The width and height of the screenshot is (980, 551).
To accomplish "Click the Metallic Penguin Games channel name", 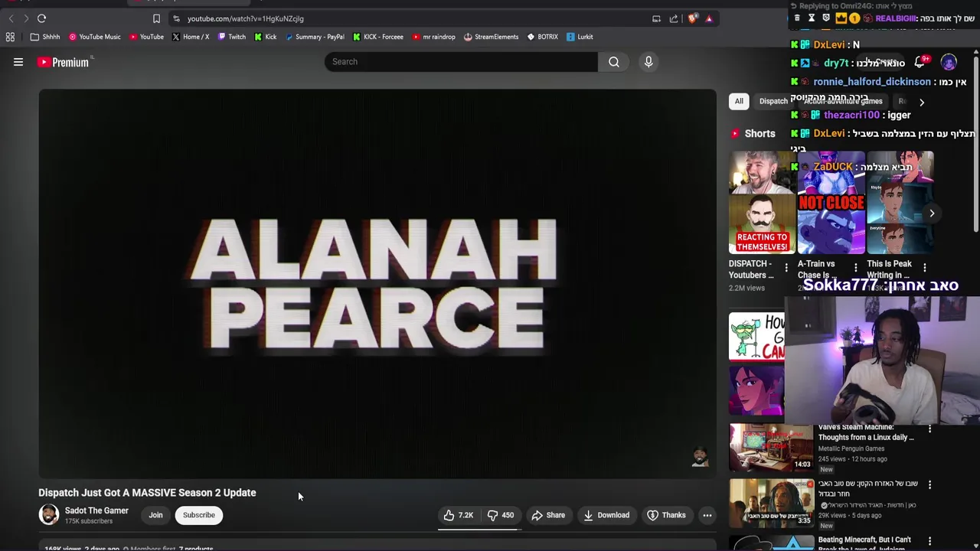I will click(851, 448).
